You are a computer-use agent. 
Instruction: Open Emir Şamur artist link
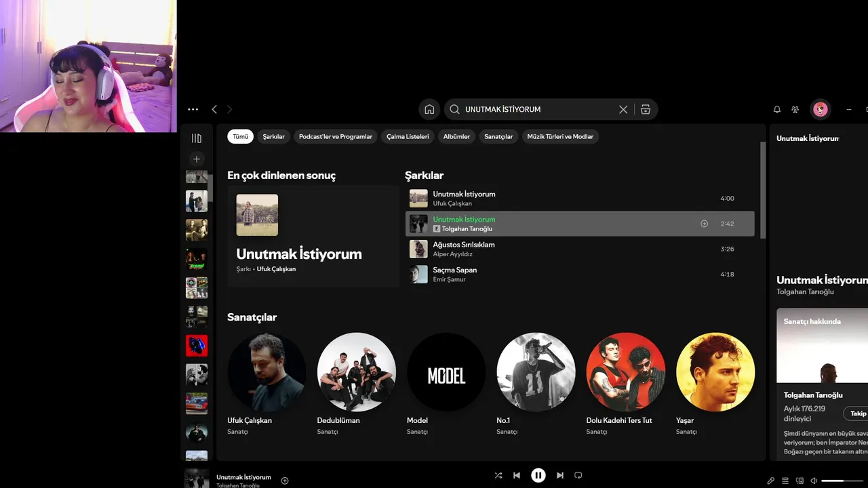tap(450, 279)
